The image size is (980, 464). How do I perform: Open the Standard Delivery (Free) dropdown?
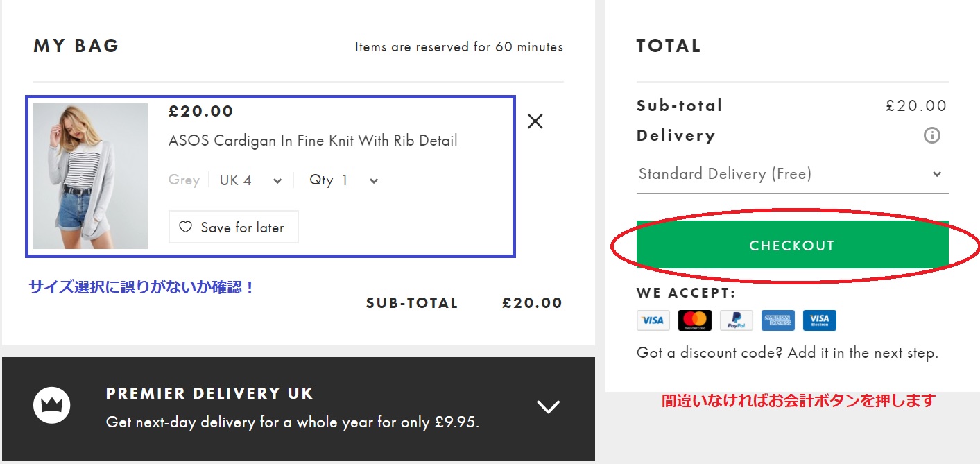click(x=791, y=174)
